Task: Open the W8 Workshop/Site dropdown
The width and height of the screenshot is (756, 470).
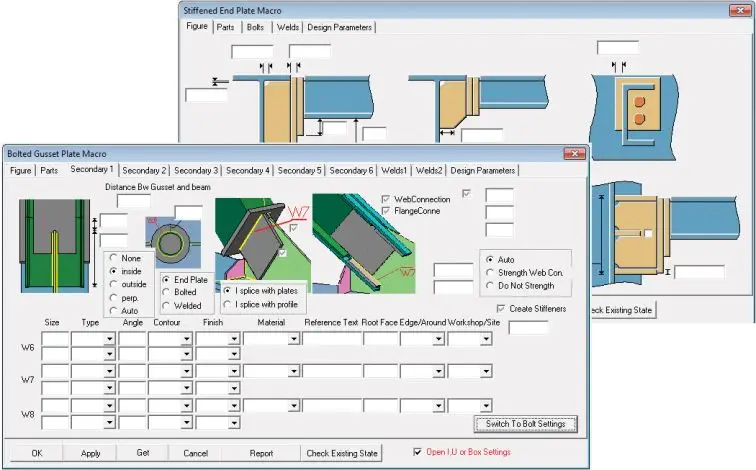Action: point(486,406)
